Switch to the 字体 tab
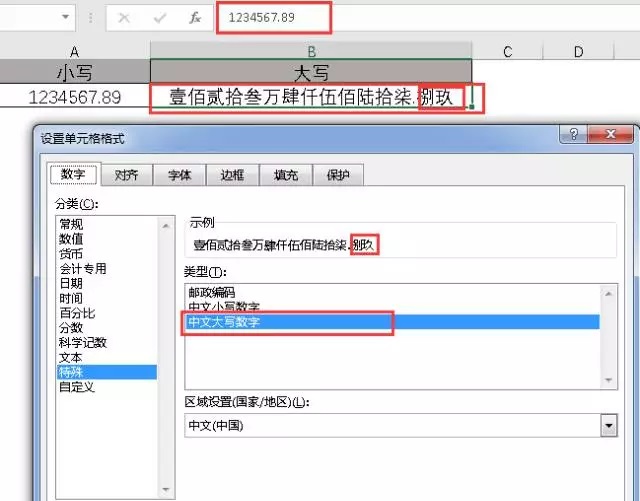The width and height of the screenshot is (640, 501). 180,175
